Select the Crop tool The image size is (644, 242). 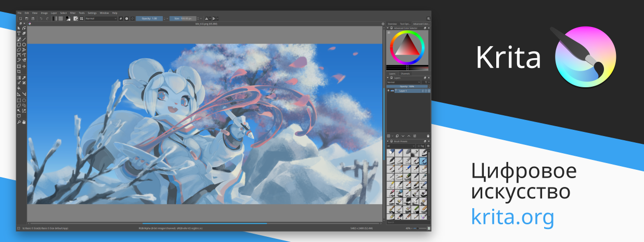click(x=19, y=72)
